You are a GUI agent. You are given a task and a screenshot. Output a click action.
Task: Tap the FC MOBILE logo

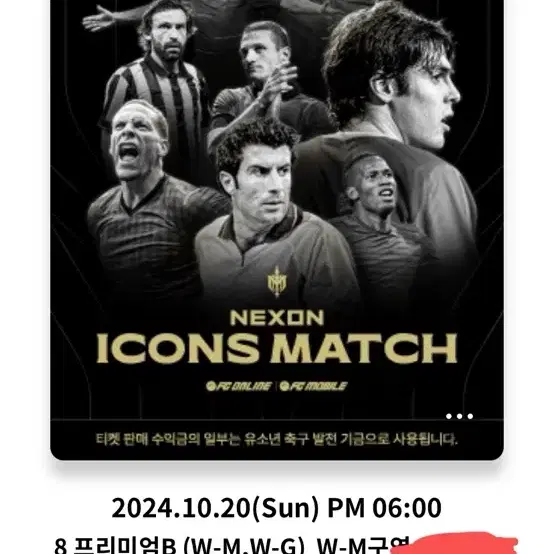coord(314,386)
